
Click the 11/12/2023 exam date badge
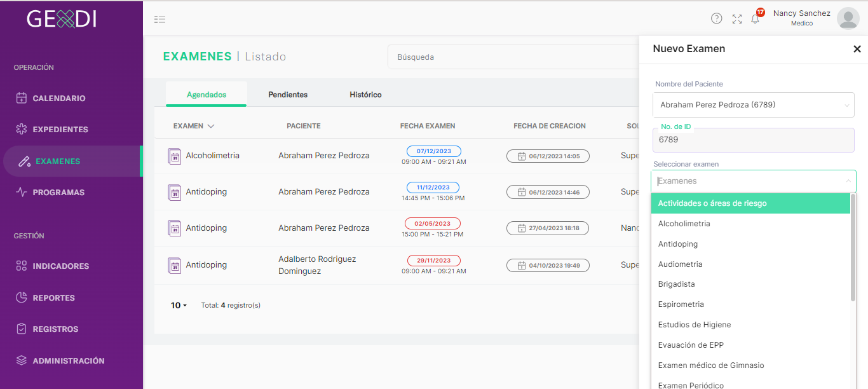point(433,188)
